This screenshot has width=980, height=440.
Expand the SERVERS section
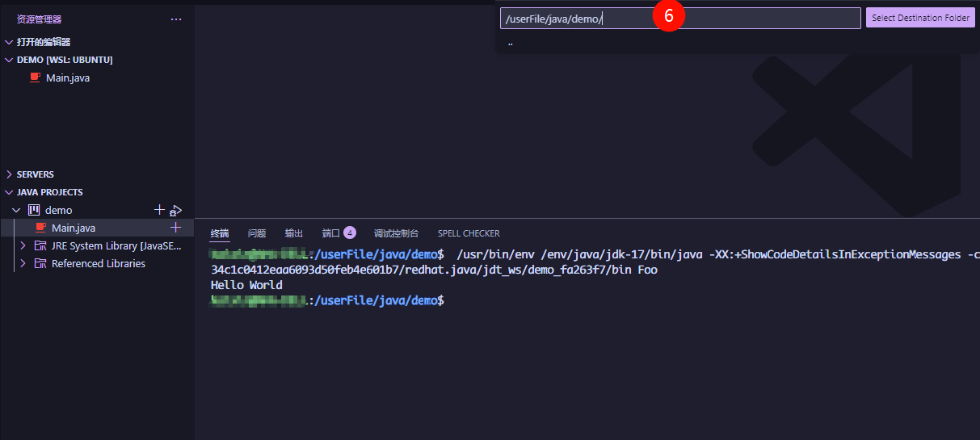[9, 174]
